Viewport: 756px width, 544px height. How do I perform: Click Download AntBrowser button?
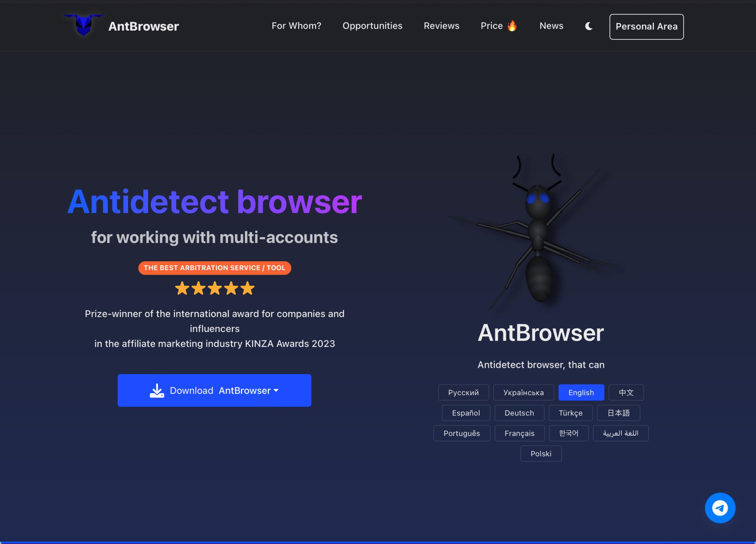[x=214, y=390]
